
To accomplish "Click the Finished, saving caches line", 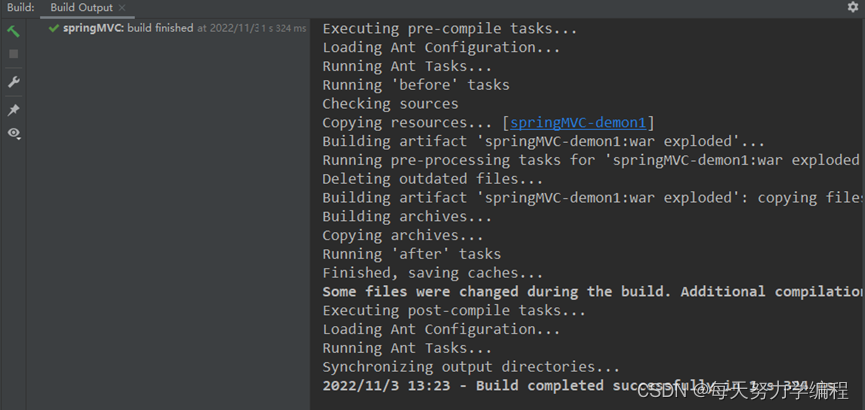I will 432,273.
